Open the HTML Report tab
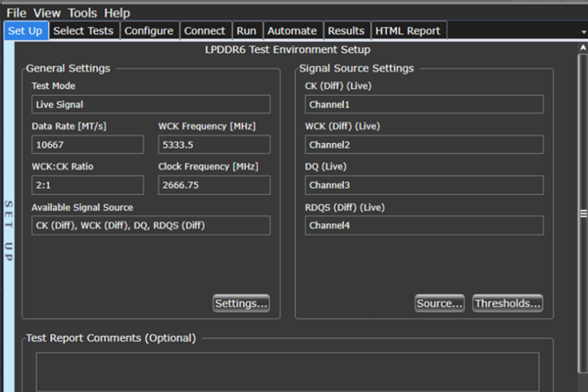 [x=408, y=31]
